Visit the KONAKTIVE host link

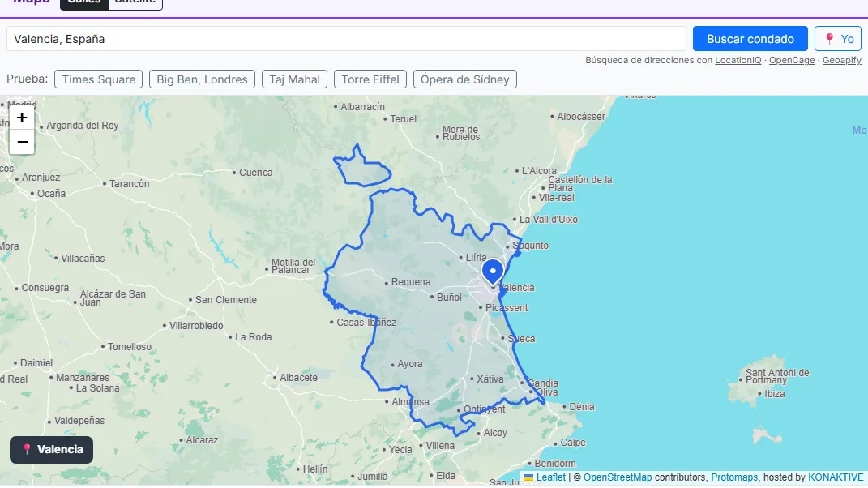tap(836, 477)
